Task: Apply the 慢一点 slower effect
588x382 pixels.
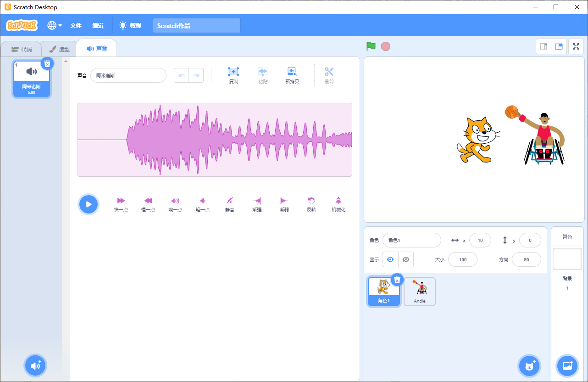Action: 148,204
